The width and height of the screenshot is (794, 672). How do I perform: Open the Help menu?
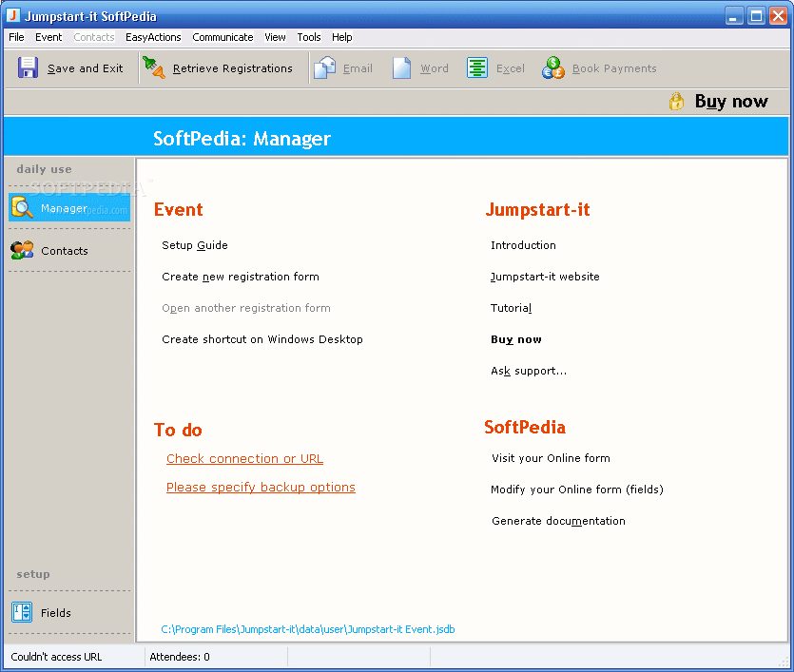tap(341, 37)
